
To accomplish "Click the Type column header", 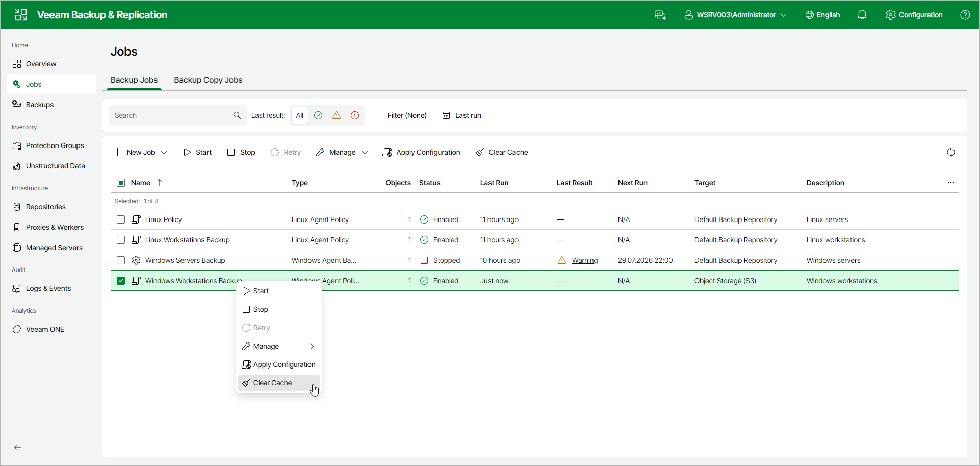I will [300, 183].
